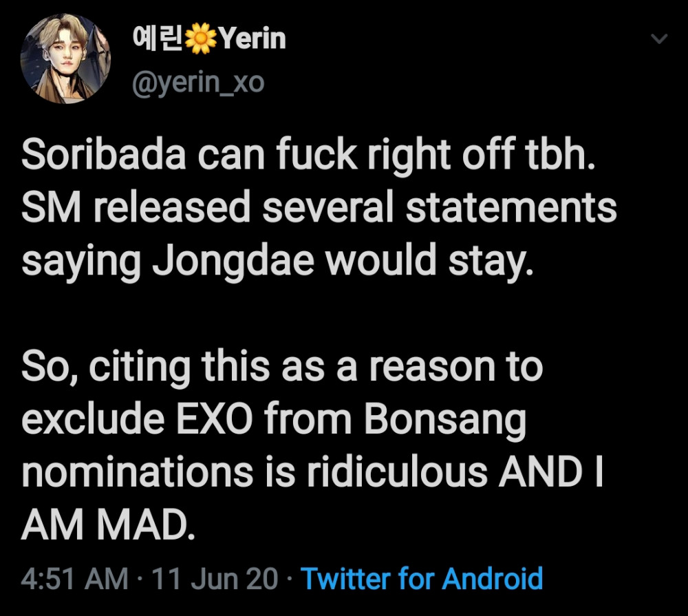
Task: Click the word 'Twitter' in the source label
Action: coord(345,578)
